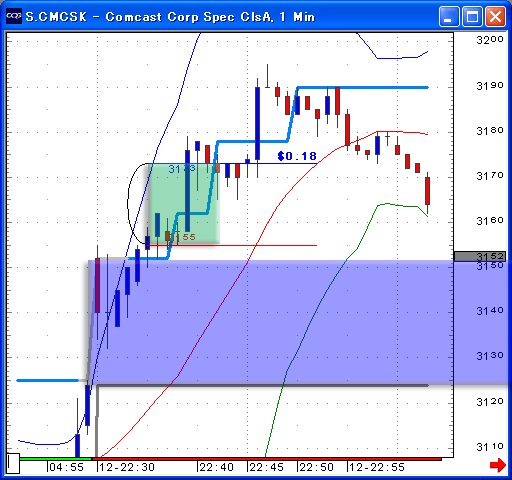Click the 3170 price axis label
The width and height of the screenshot is (512, 480).
(x=490, y=176)
